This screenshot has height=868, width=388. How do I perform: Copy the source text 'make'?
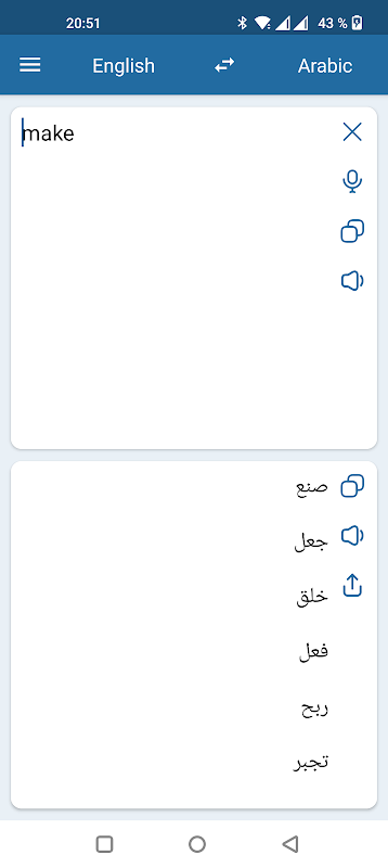click(x=352, y=231)
